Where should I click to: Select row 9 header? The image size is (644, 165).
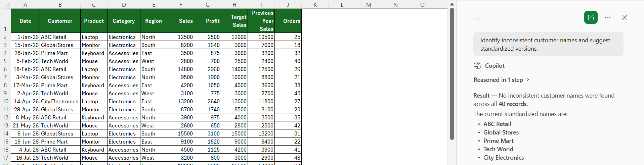[x=5, y=93]
